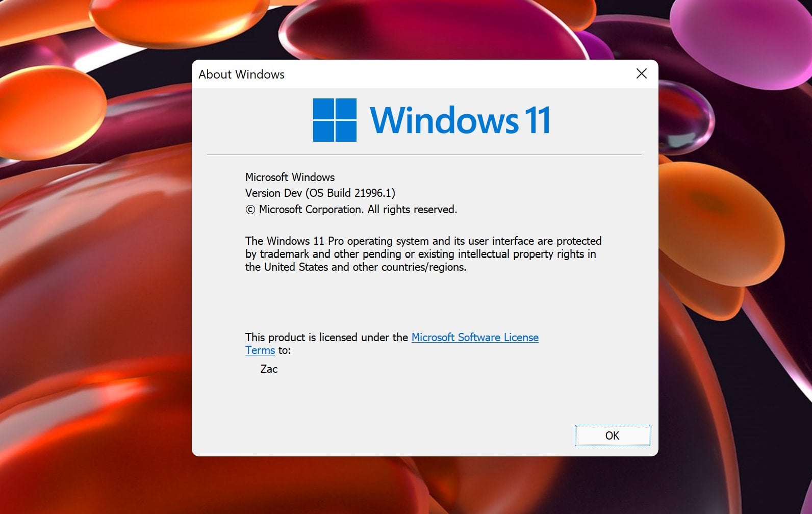This screenshot has height=514, width=812.
Task: Open the Microsoft Software License Terms link
Action: point(475,338)
